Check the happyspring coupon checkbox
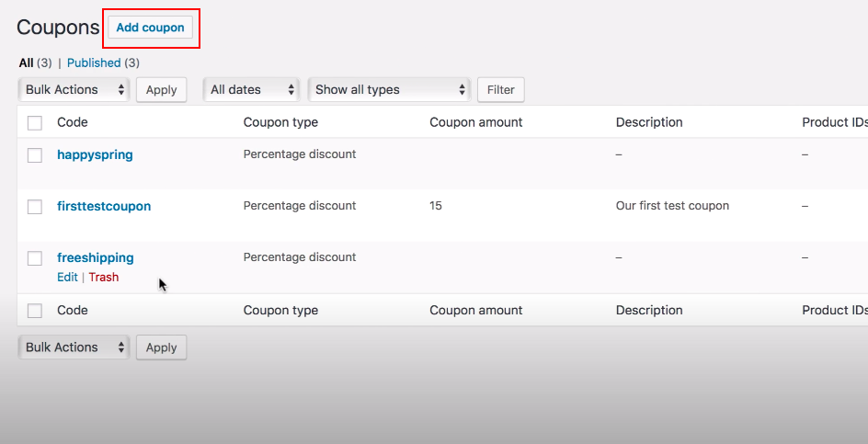The image size is (868, 444). (35, 155)
